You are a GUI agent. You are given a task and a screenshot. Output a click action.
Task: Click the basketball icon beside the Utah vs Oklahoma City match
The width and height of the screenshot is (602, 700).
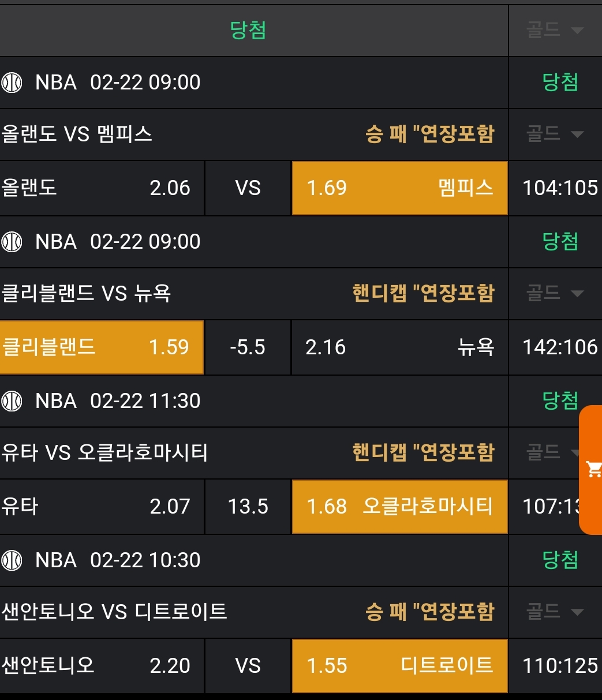coord(12,401)
